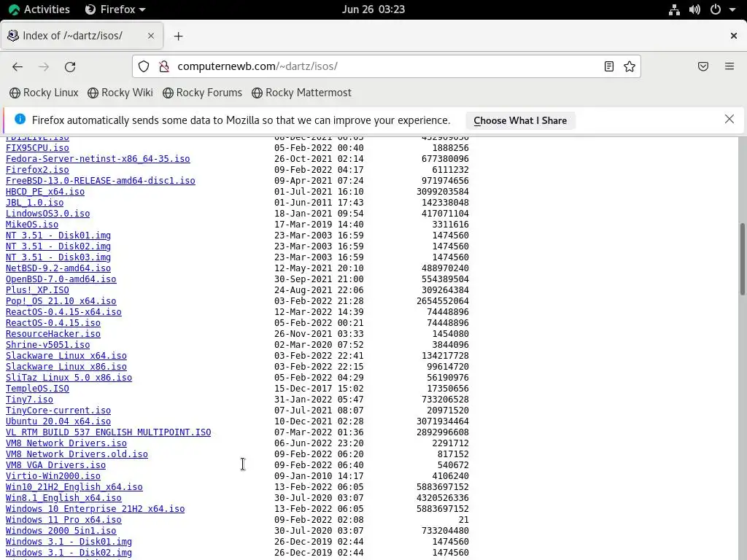Open the Rocky Wiki bookmark
Screen dimensions: 747x560
tap(120, 93)
